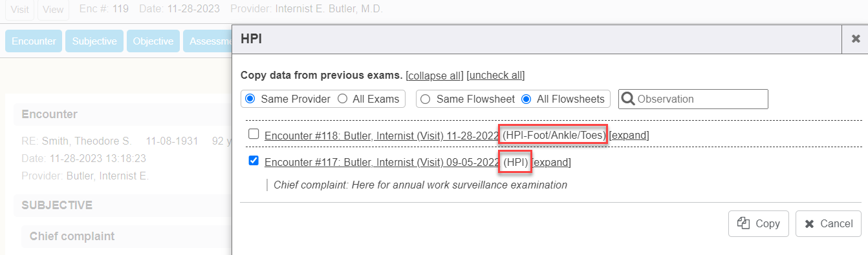Open the Visit menu button
868x255 pixels.
point(19,9)
